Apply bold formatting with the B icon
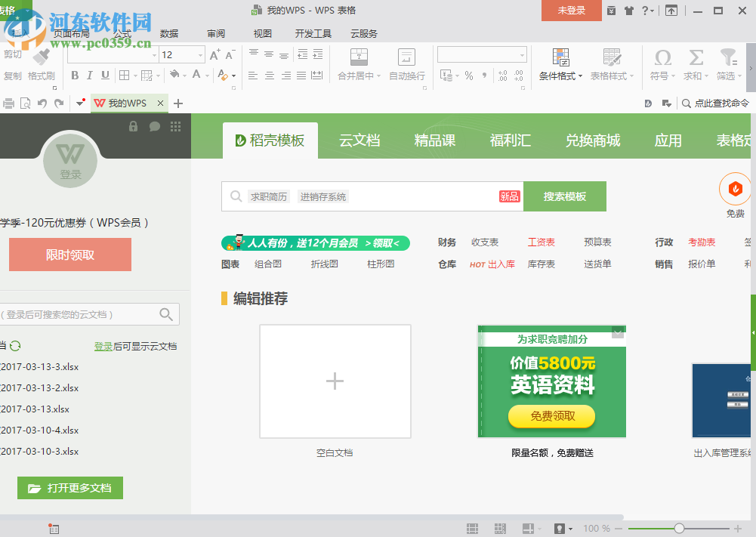Screen dimensions: 756x537 [74, 76]
